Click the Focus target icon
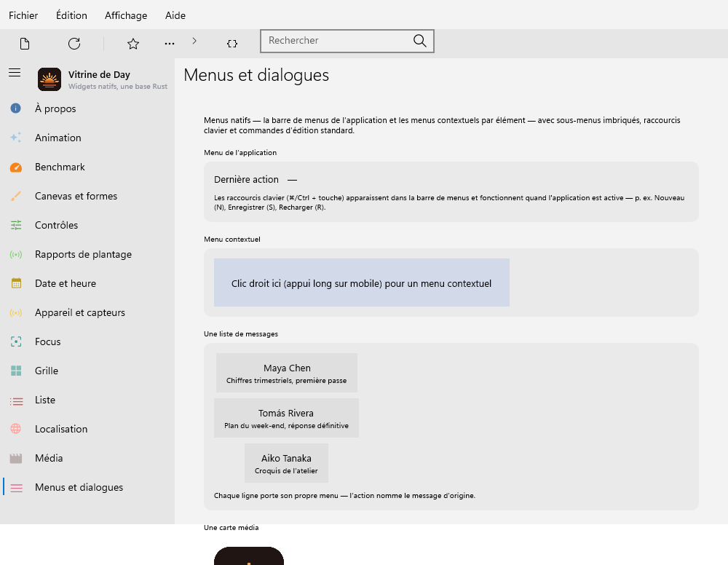 tap(16, 341)
